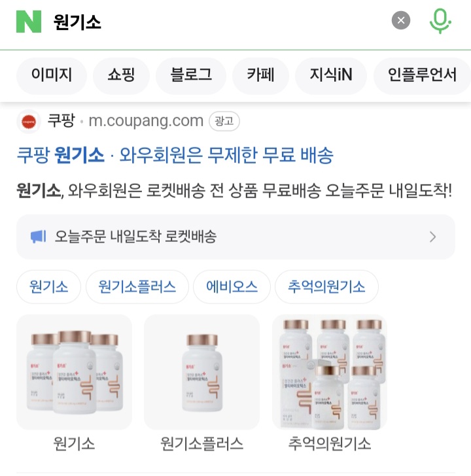This screenshot has width=471, height=476.
Task: Switch to the 쇼핑 tab
Action: pyautogui.click(x=121, y=75)
